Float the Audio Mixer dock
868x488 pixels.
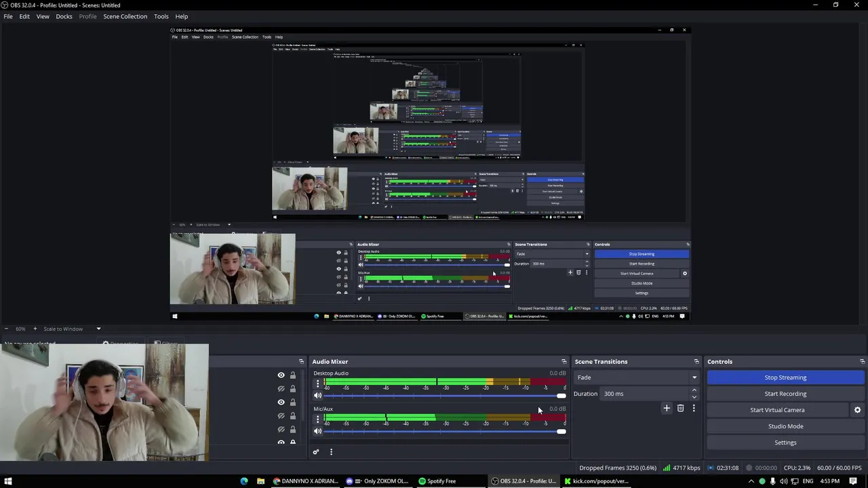564,361
